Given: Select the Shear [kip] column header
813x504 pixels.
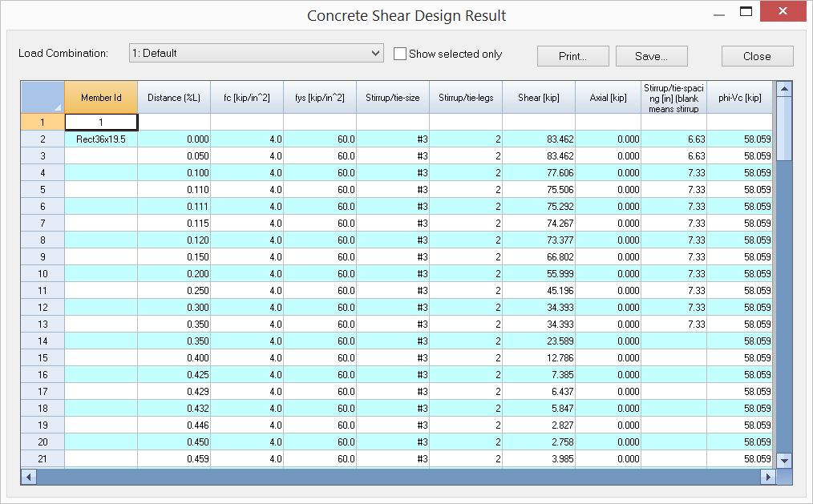Looking at the screenshot, I should [539, 96].
